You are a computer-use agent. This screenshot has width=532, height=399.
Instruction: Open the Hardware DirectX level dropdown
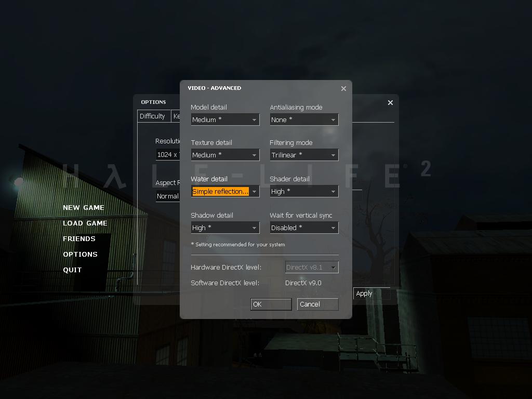(312, 267)
